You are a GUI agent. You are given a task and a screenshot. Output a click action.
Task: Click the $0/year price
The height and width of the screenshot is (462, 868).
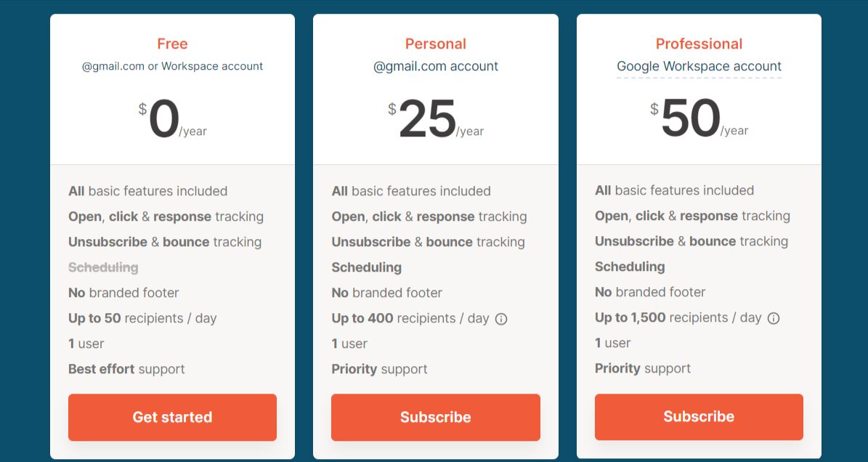(x=172, y=119)
